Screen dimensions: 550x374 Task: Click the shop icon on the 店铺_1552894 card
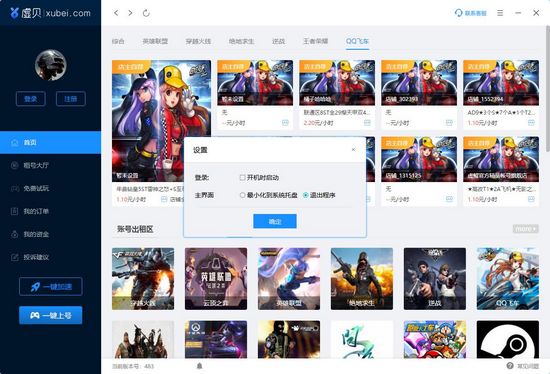pos(531,122)
